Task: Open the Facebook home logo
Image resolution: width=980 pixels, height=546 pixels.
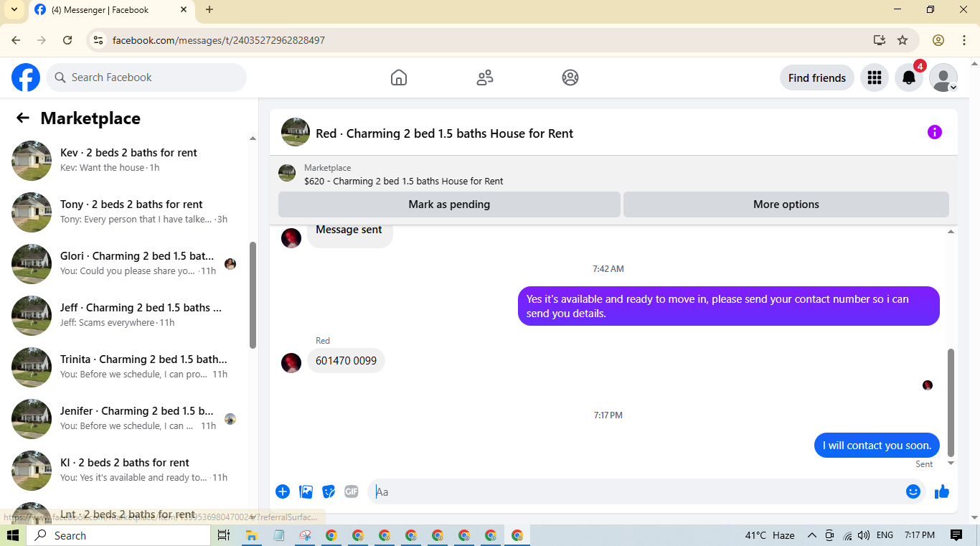Action: (26, 77)
